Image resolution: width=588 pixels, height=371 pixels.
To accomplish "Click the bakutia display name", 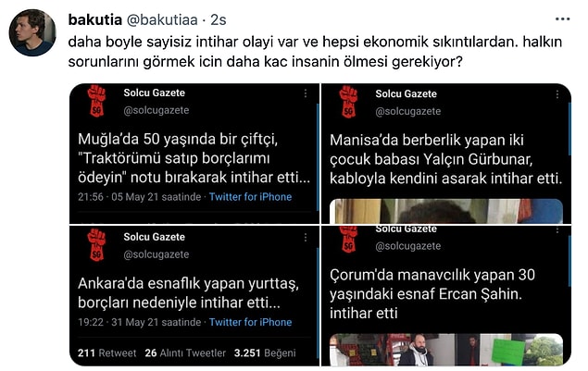I will coord(94,19).
